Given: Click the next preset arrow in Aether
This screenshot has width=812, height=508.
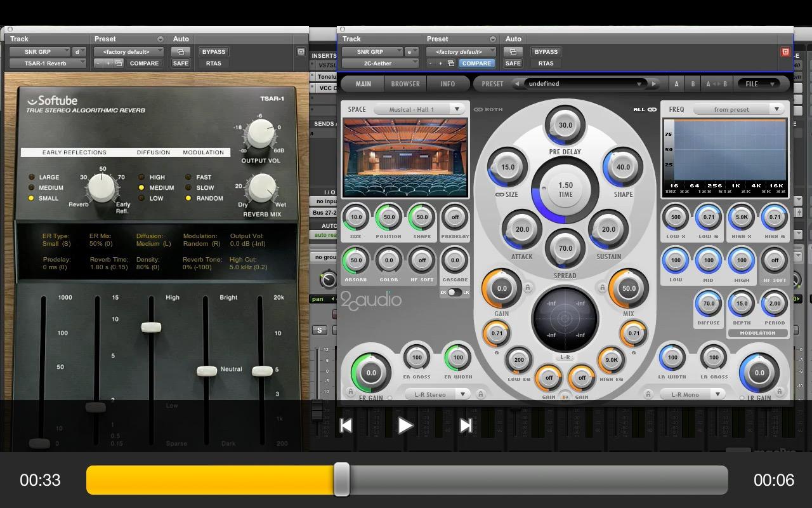Looking at the screenshot, I should coord(653,83).
